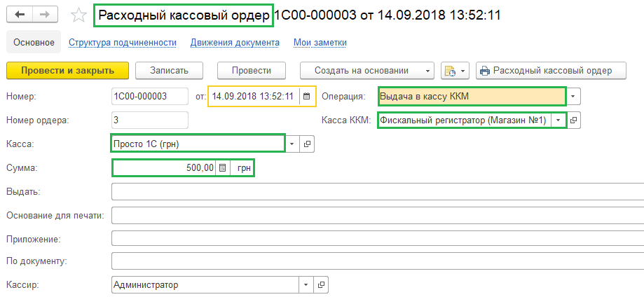644x297 pixels.
Task: Click the Кассир field with Администратор
Action: [205, 284]
